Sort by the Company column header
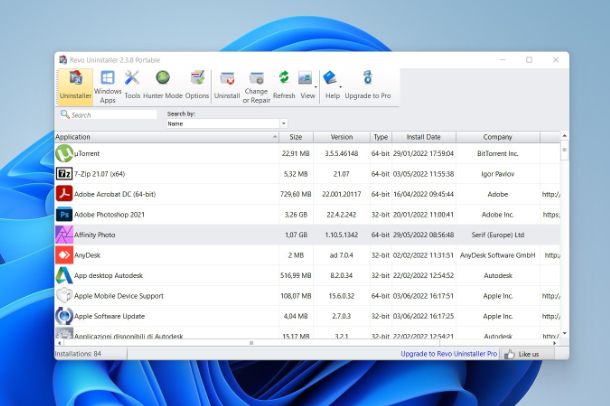This screenshot has width=610, height=406. (x=498, y=137)
